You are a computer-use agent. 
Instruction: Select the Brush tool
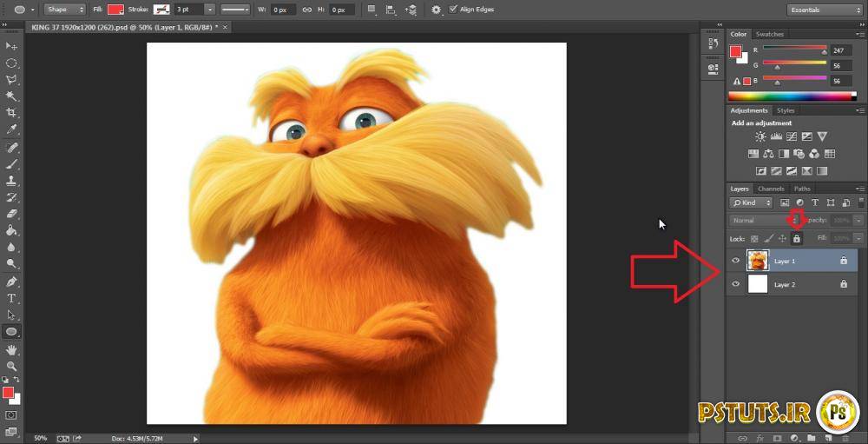pos(11,164)
